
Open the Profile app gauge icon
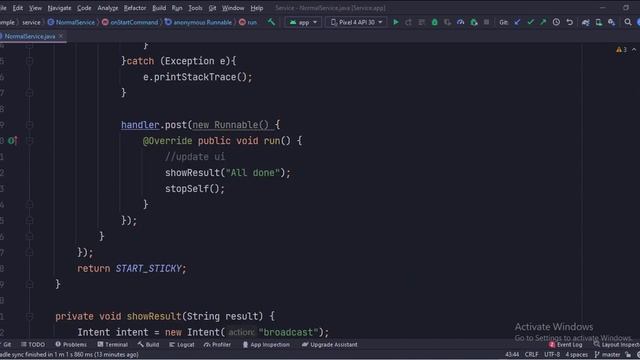click(460, 22)
